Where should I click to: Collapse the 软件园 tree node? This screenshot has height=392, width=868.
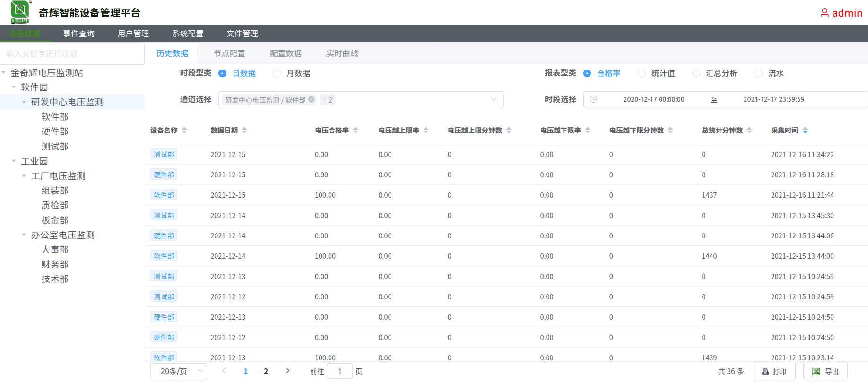coord(14,87)
